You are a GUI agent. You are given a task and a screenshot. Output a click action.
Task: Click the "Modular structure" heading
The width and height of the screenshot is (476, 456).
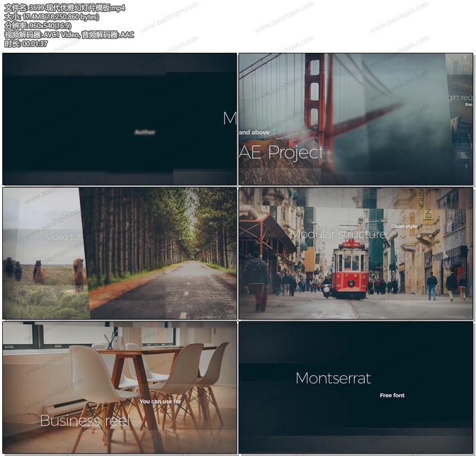(x=337, y=234)
